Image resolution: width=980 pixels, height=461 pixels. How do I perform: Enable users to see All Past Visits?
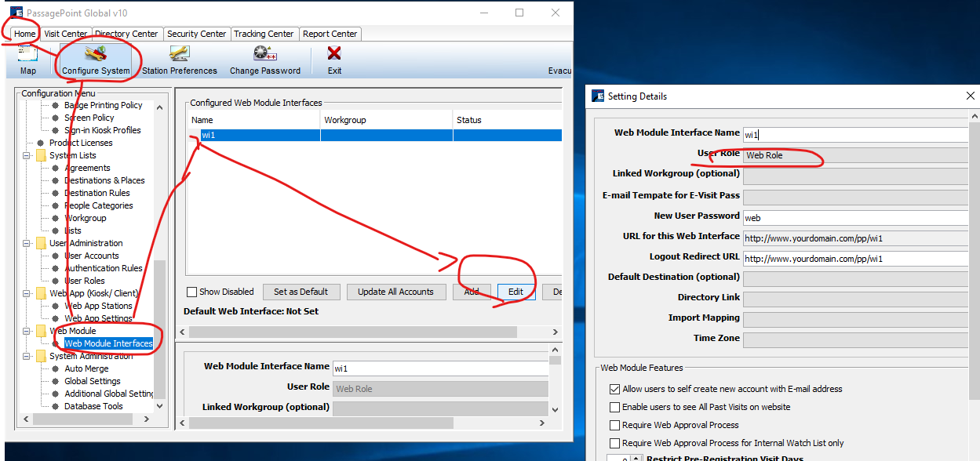[614, 407]
